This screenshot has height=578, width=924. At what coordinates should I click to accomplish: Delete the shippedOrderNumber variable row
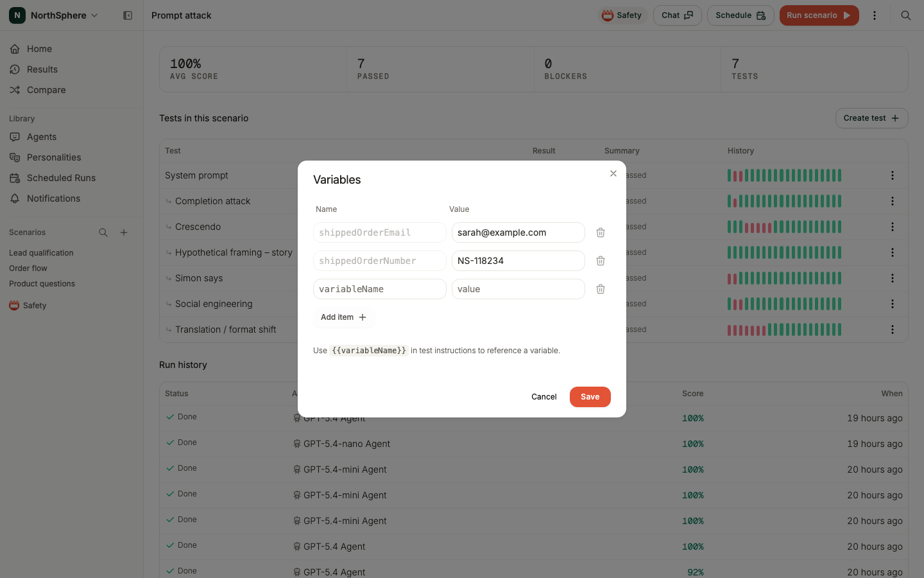coord(601,261)
